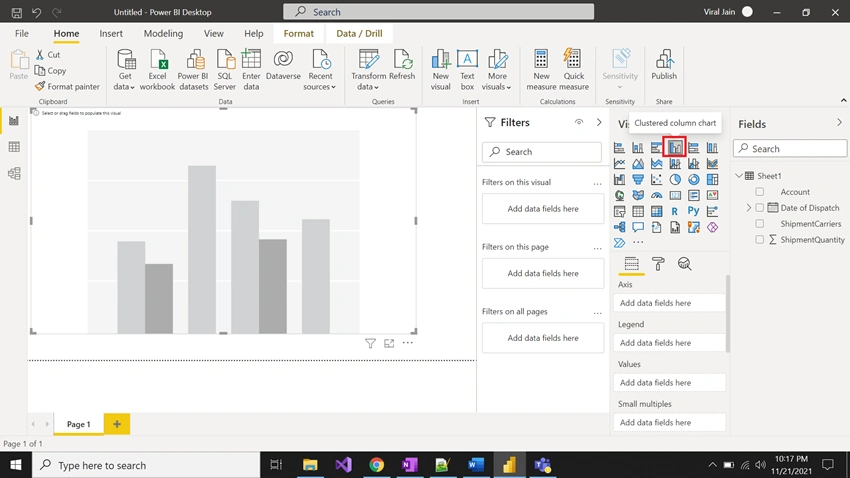850x478 pixels.
Task: Collapse the Fields pane
Action: click(839, 123)
